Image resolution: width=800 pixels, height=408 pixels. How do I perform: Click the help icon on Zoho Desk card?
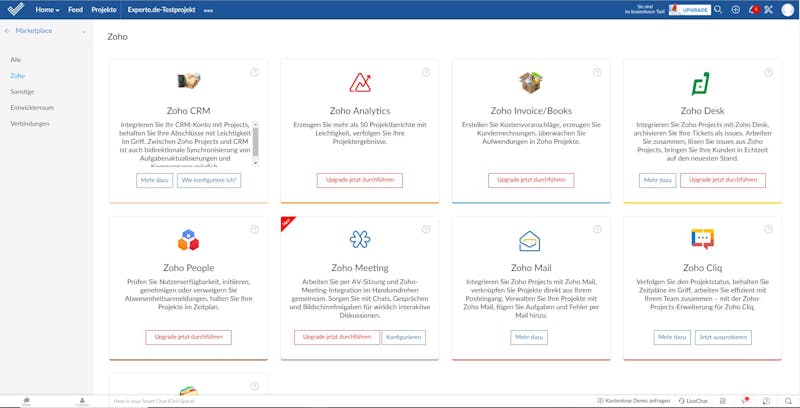click(x=768, y=72)
